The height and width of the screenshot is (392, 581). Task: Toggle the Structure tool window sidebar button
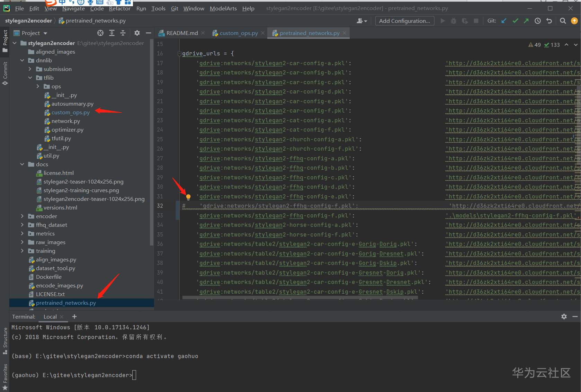(5, 341)
